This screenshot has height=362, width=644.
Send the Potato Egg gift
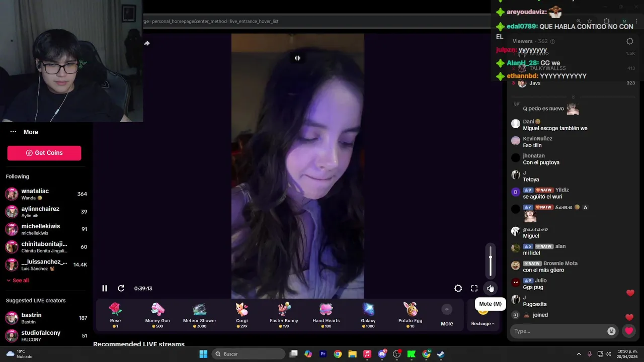(411, 315)
